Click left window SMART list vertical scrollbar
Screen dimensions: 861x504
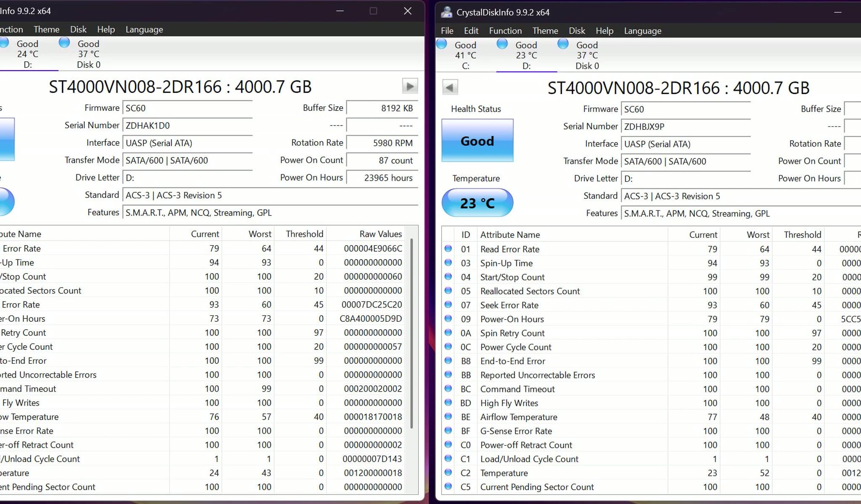click(x=412, y=334)
